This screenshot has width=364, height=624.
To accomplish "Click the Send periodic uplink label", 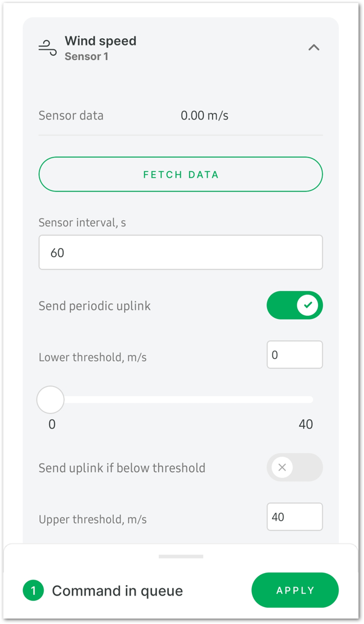I will pos(94,306).
